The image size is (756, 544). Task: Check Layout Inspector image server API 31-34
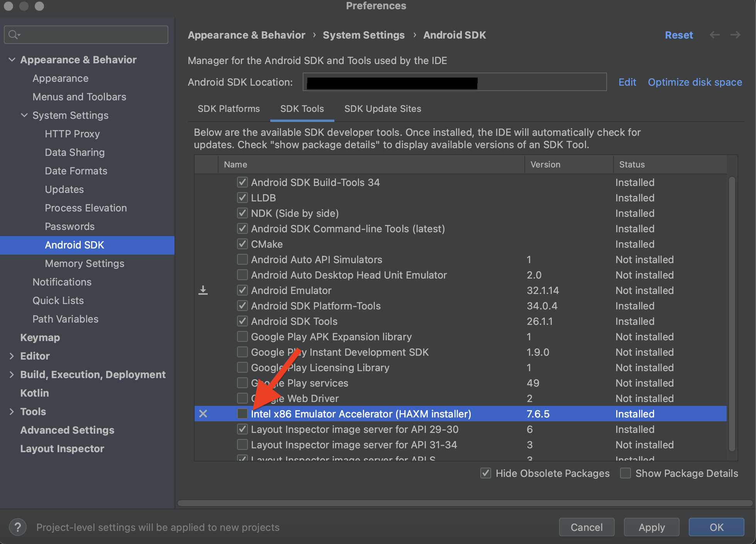click(242, 444)
